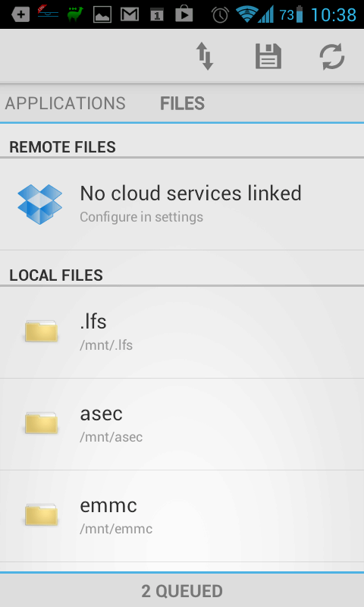Viewport: 364px width, 607px height.
Task: Tap the circular refresh sync icon
Action: tap(332, 56)
